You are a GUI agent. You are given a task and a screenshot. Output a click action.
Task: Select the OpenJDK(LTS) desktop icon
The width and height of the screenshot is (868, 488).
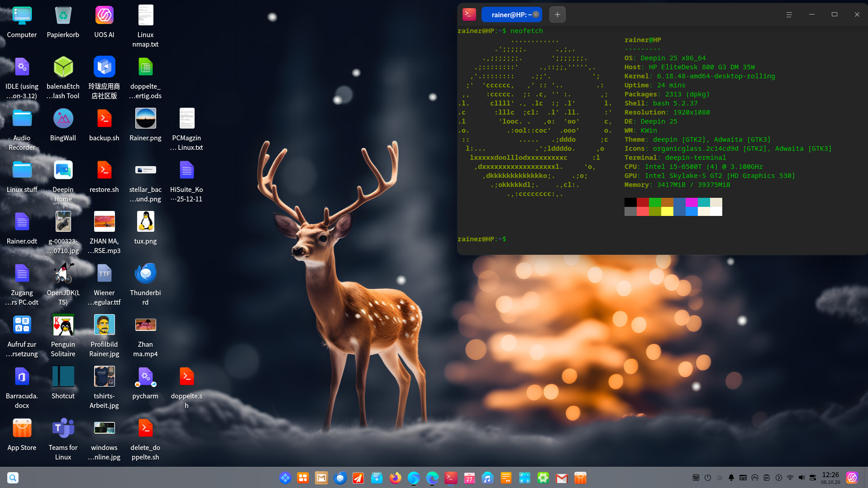coord(63,284)
